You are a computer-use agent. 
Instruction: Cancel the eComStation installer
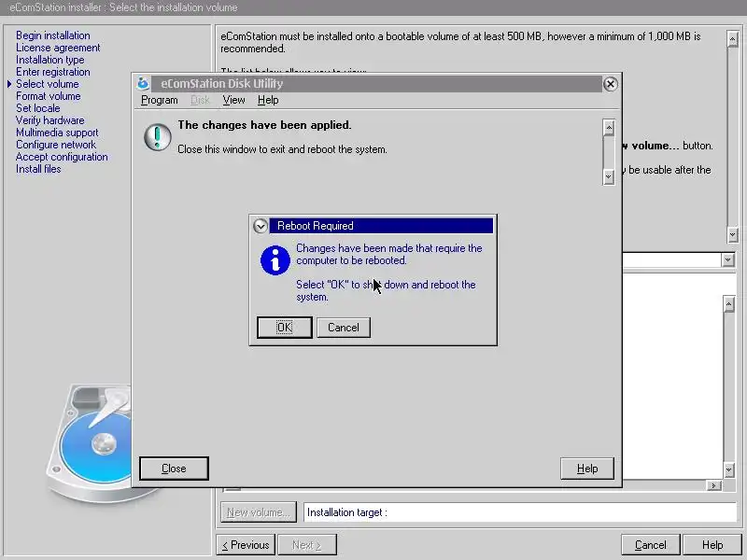[650, 545]
